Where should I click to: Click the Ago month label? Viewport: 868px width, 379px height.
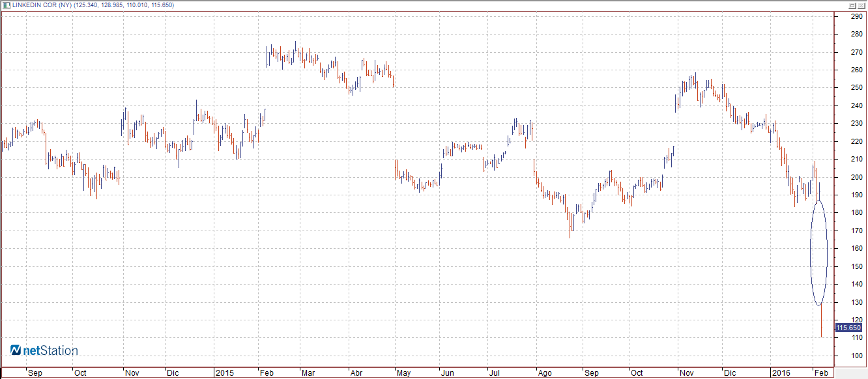click(545, 374)
